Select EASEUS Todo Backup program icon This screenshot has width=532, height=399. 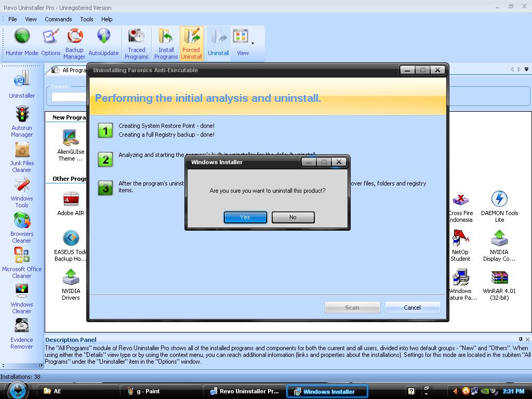pyautogui.click(x=71, y=246)
